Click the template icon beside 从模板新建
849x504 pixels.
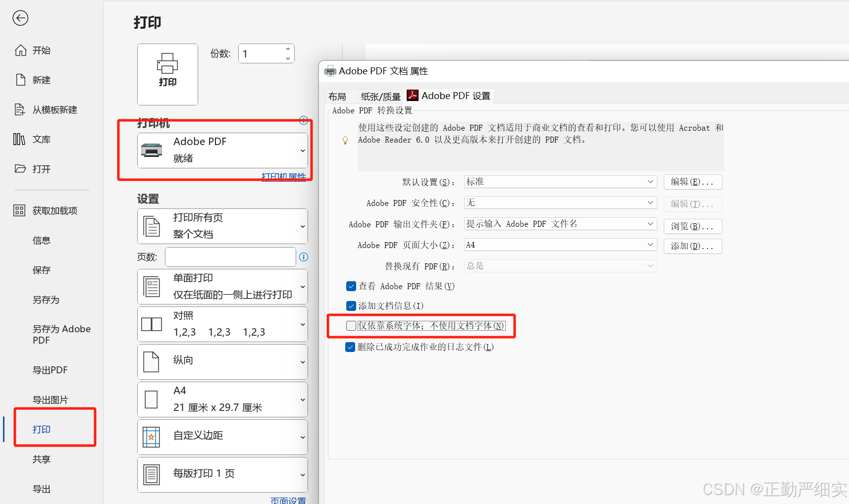[x=20, y=109]
